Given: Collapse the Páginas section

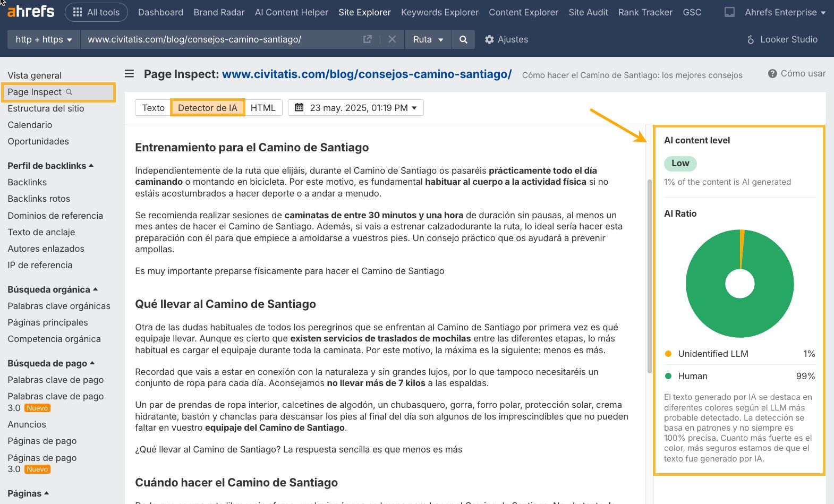Looking at the screenshot, I should pyautogui.click(x=28, y=493).
